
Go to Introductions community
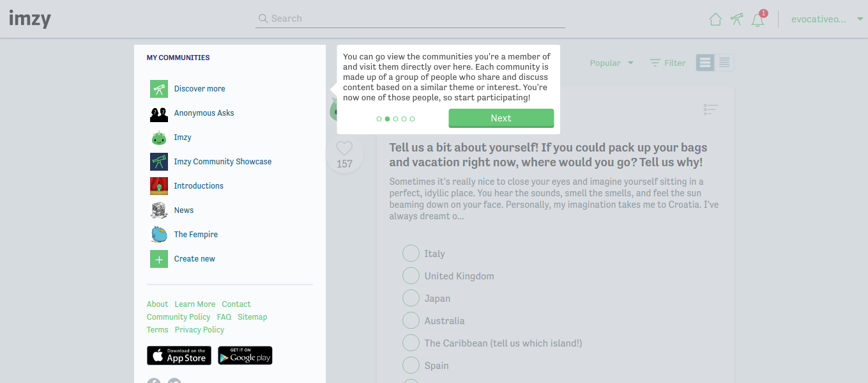pyautogui.click(x=199, y=186)
